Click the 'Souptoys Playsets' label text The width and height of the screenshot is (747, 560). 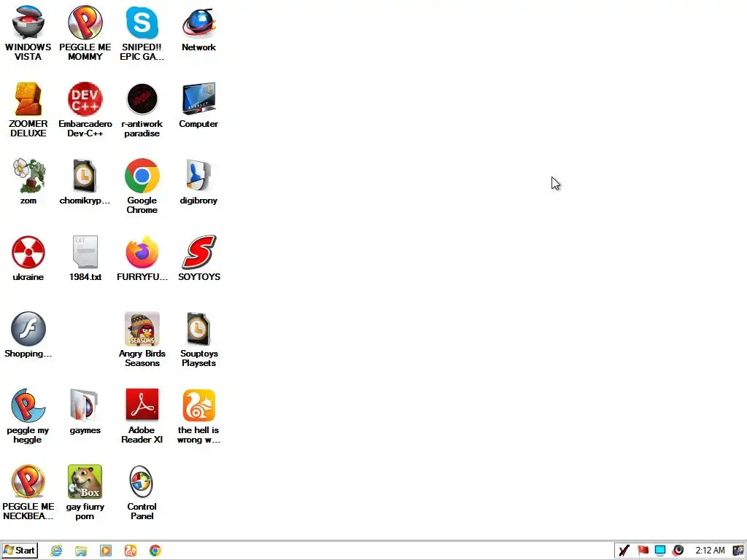[x=199, y=358]
